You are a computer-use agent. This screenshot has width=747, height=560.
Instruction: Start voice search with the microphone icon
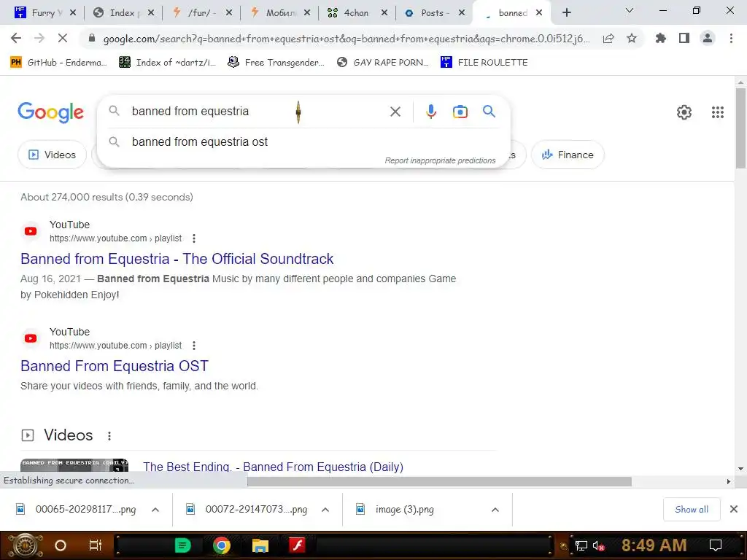click(x=430, y=112)
